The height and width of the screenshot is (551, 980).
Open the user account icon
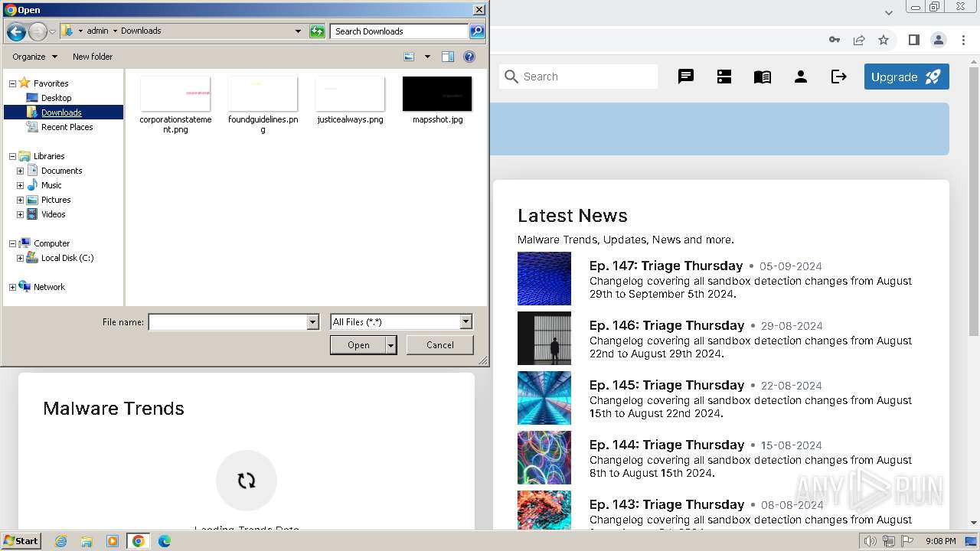(x=801, y=77)
